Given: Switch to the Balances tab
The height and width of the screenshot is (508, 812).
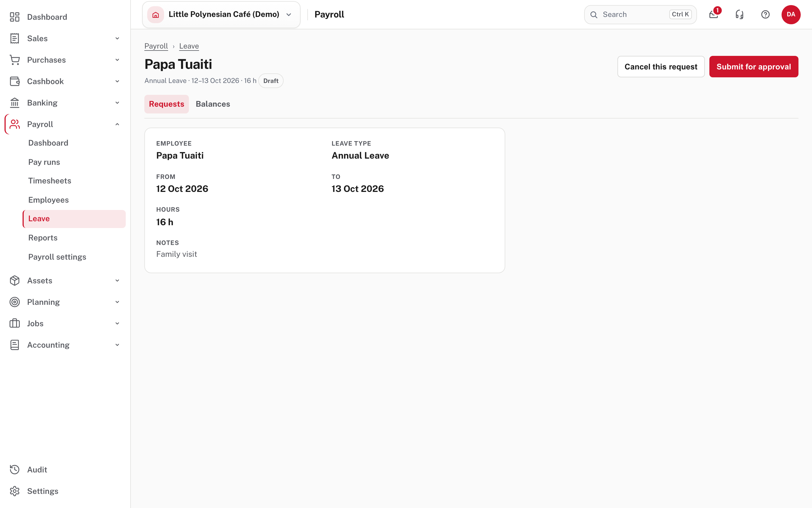Looking at the screenshot, I should (213, 104).
